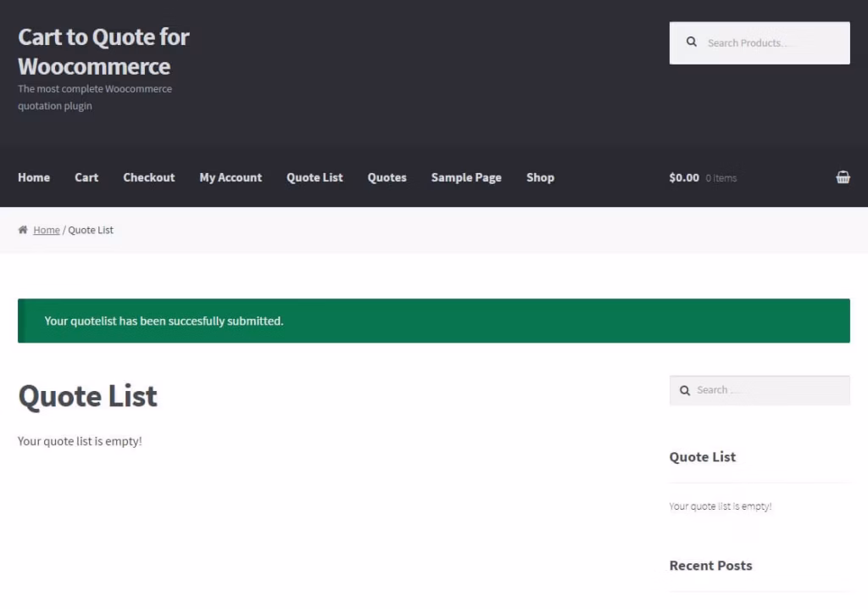
Task: Open Quotes menu item
Action: pos(387,177)
